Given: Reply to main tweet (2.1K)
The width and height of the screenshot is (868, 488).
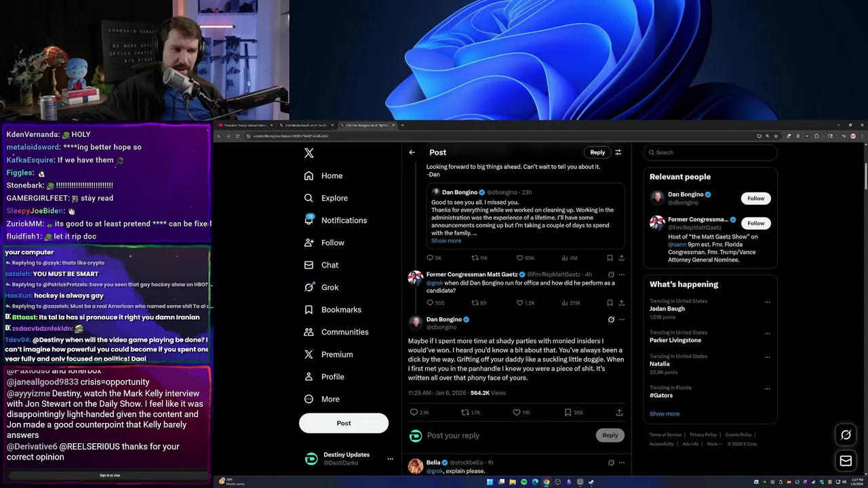Looking at the screenshot, I should click(x=419, y=412).
